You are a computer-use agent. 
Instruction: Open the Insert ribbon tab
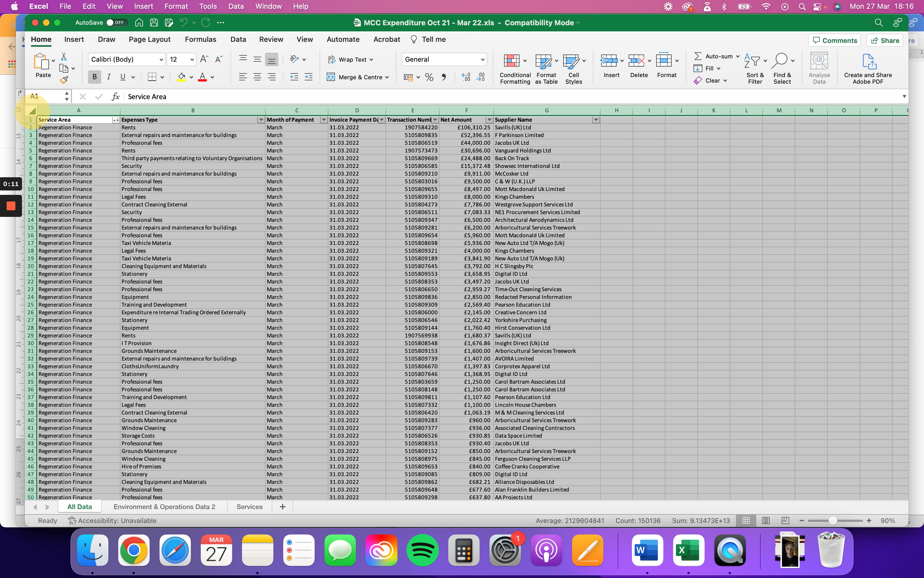[x=74, y=39]
